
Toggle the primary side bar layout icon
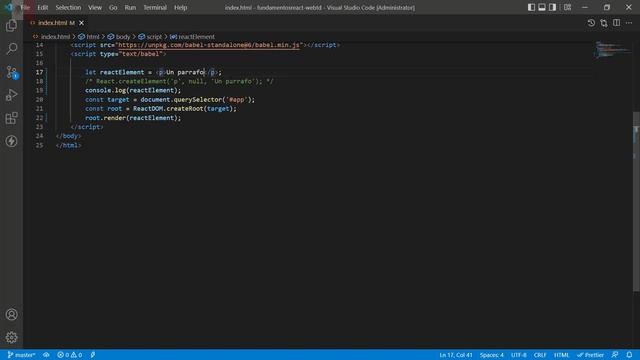531,7
